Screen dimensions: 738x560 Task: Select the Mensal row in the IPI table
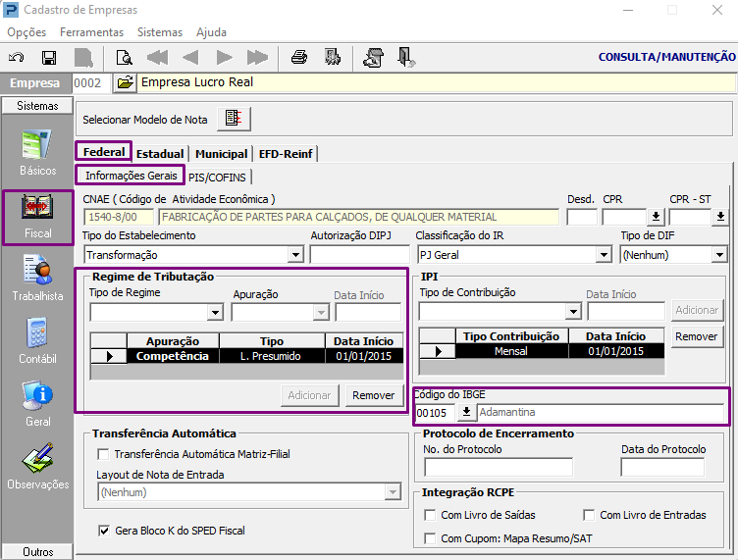coord(542,351)
